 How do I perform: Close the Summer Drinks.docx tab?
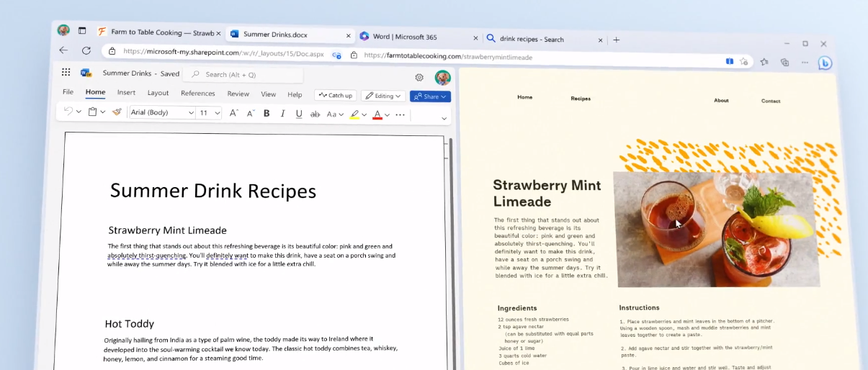[349, 35]
